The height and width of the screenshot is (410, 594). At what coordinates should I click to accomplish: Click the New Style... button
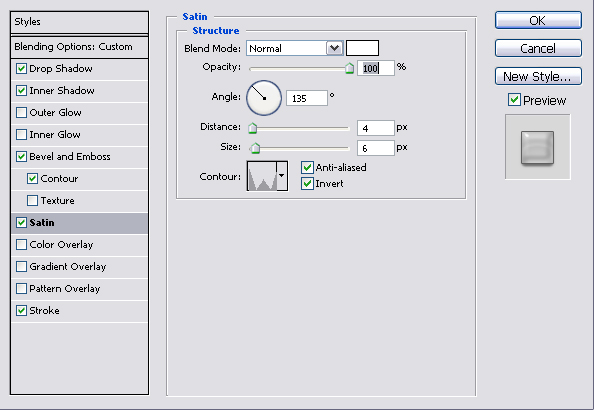(538, 76)
